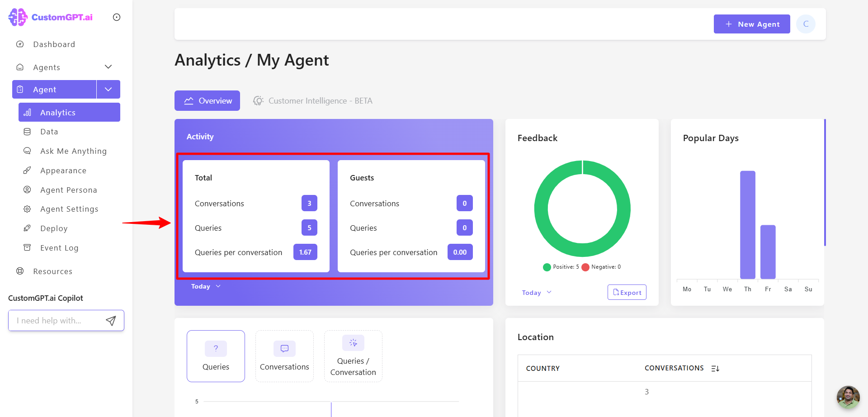Open the Analytics sidebar item

[x=69, y=112]
